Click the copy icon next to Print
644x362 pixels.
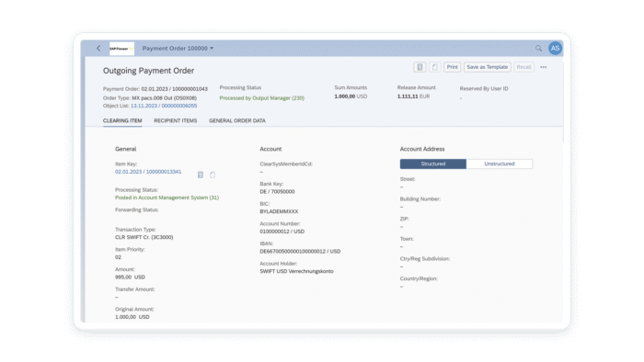(435, 67)
